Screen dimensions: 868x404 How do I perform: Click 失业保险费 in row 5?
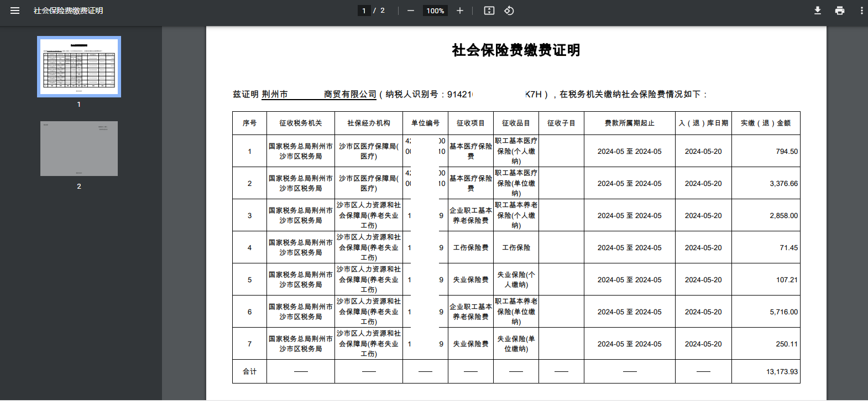pos(470,279)
